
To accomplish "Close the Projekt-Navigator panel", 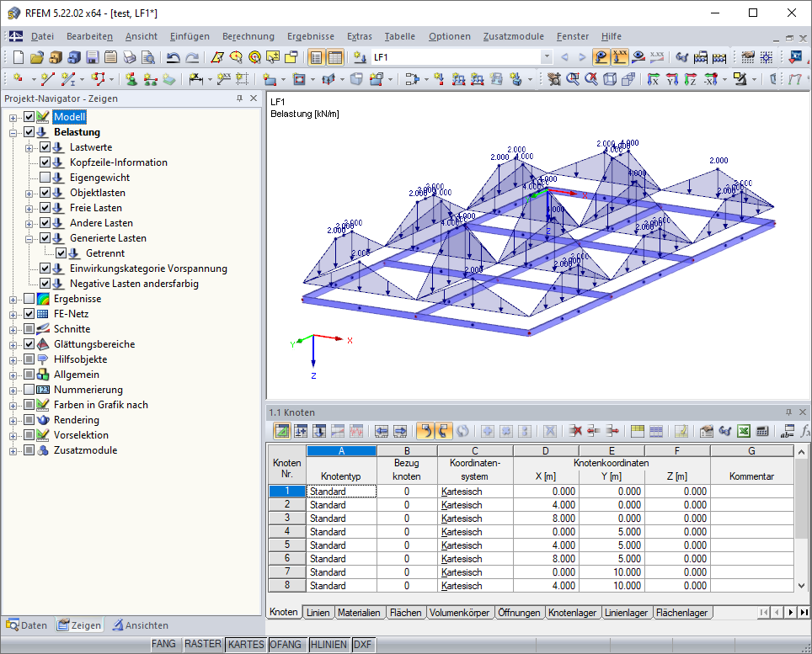I will [254, 98].
